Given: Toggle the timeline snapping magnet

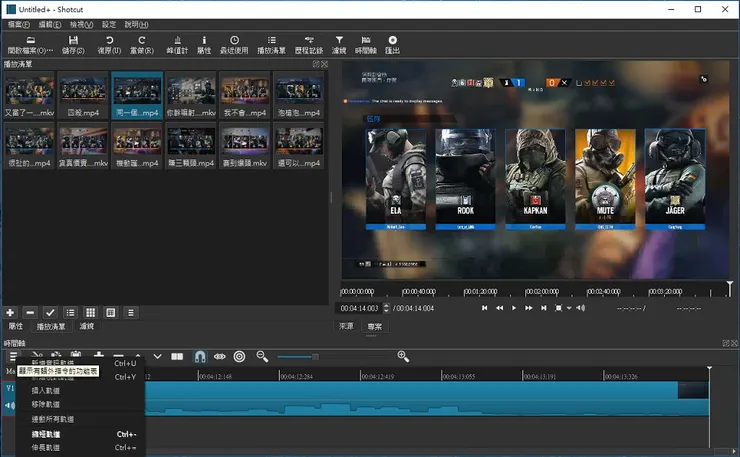Looking at the screenshot, I should 199,356.
